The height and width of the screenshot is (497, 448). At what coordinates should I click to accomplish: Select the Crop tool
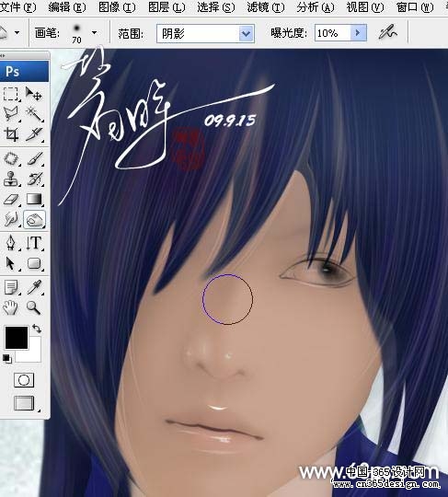tap(11, 134)
